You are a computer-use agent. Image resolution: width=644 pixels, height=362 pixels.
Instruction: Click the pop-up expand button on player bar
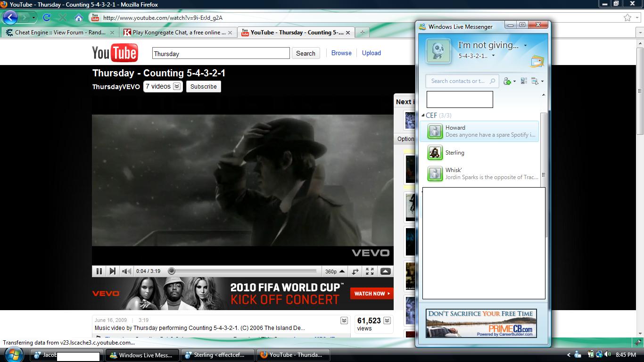(x=385, y=271)
